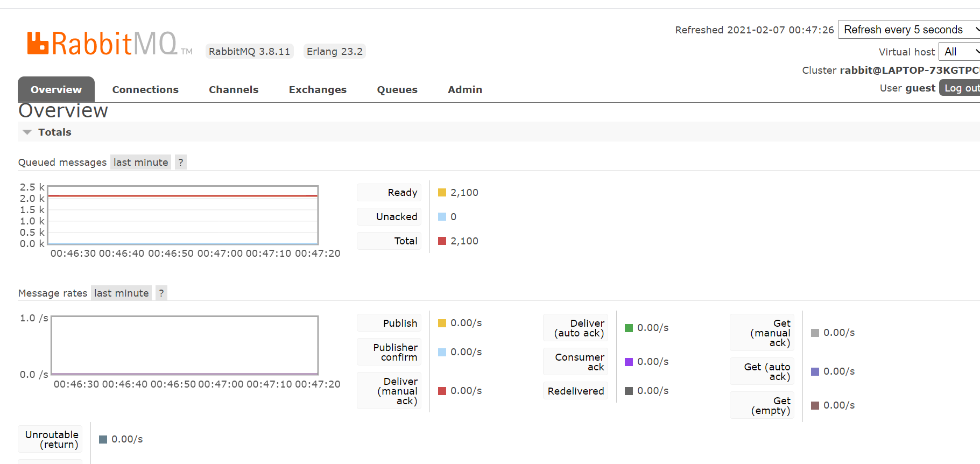Open the Admin tab

pos(465,89)
